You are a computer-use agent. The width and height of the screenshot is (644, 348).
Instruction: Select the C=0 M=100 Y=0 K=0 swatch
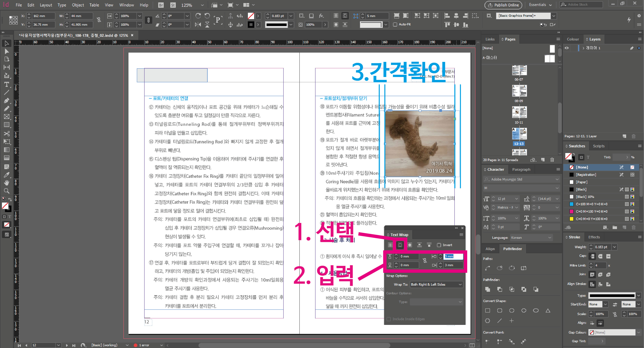(602, 211)
